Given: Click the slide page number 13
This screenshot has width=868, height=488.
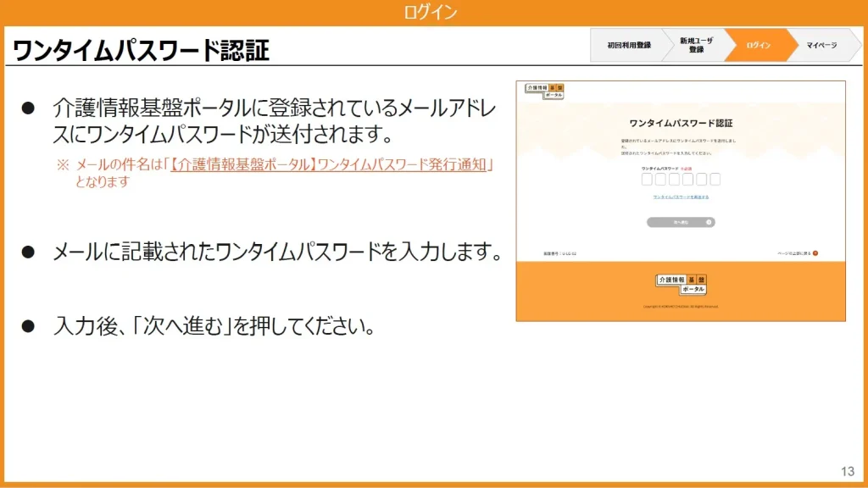Looking at the screenshot, I should pyautogui.click(x=847, y=471).
